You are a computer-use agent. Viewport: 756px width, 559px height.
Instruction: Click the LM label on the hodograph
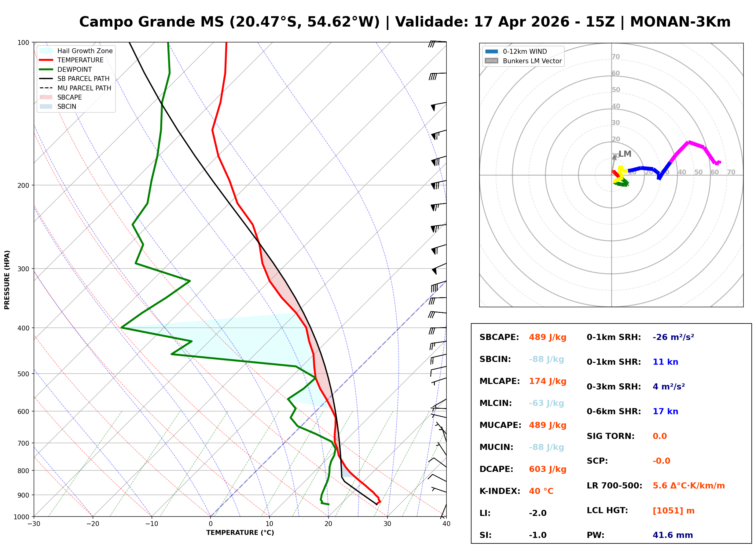coord(625,154)
